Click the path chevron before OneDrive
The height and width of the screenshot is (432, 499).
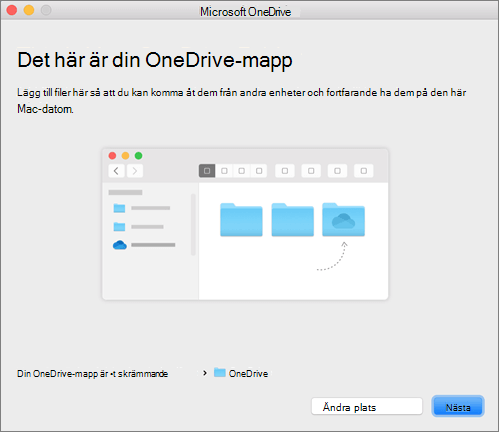click(205, 373)
